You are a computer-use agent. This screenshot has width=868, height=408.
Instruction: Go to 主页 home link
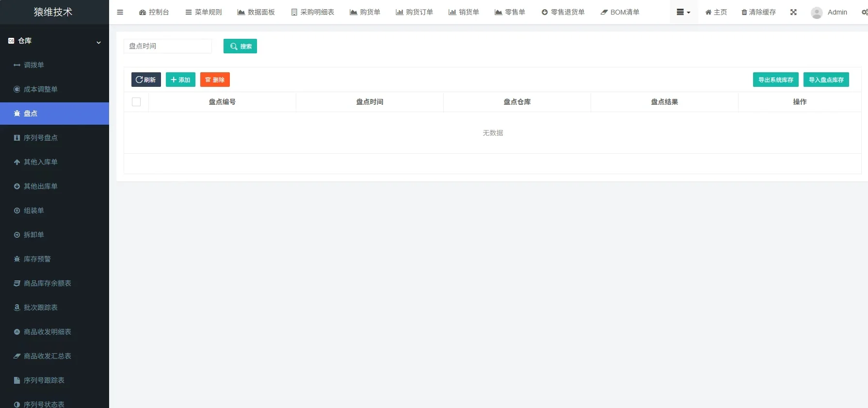pyautogui.click(x=716, y=12)
